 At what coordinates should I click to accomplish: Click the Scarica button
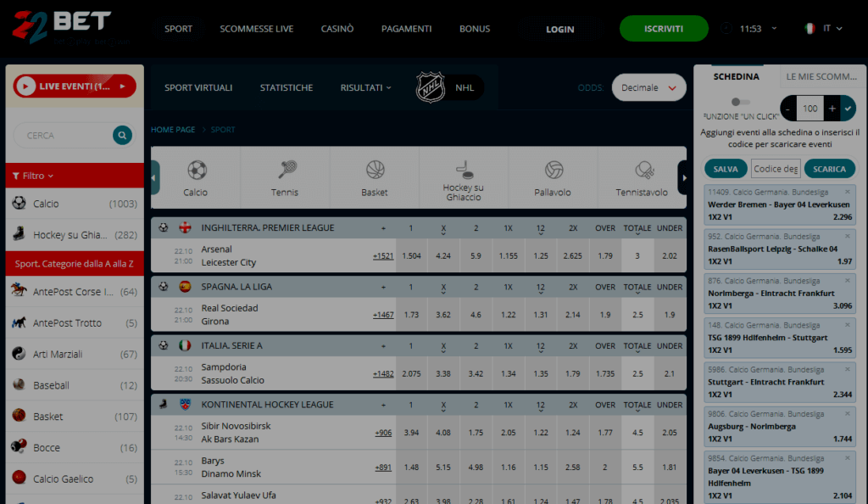click(829, 169)
